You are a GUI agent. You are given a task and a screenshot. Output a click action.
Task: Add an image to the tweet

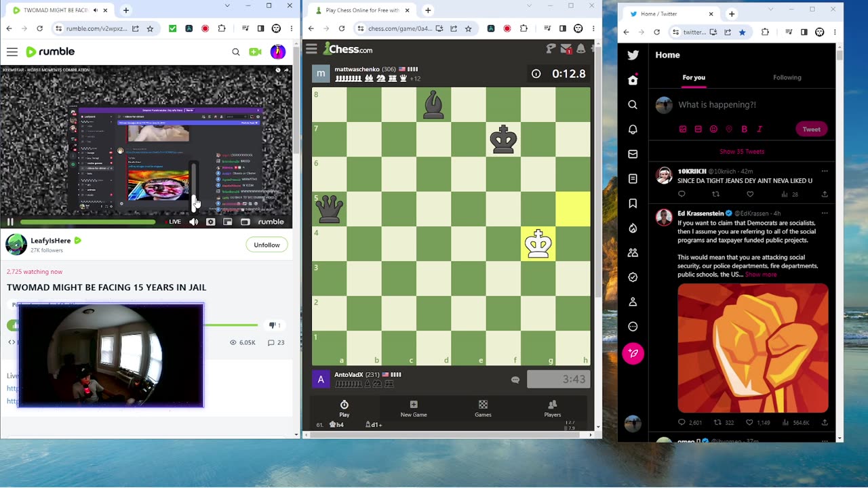(x=683, y=129)
